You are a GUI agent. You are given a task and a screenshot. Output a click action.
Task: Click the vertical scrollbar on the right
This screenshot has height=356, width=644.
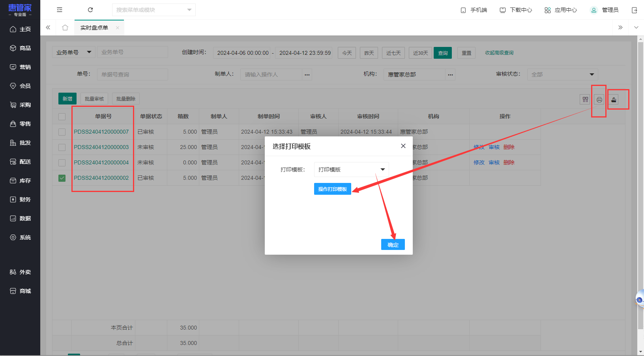641,185
